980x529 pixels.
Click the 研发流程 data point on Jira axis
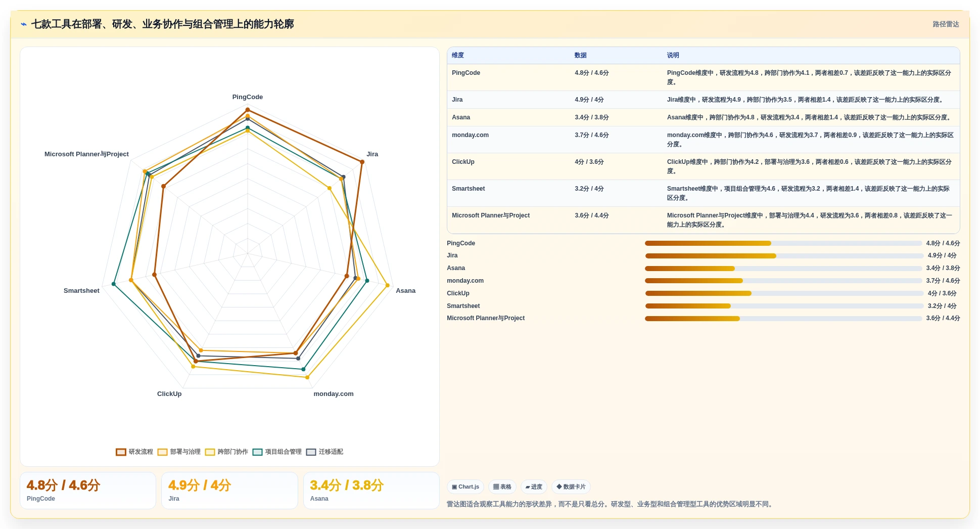point(362,162)
